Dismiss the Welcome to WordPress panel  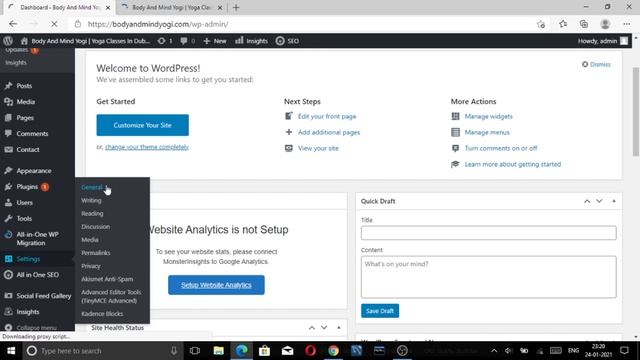[x=596, y=64]
